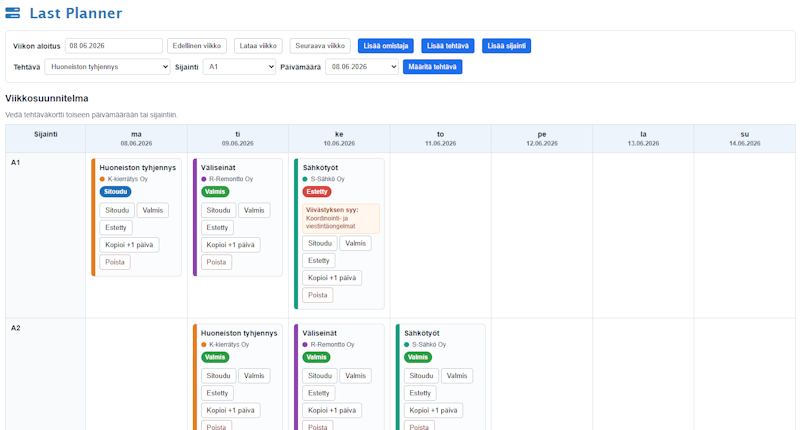
Task: Go to Edellinen viikko
Action: pyautogui.click(x=197, y=46)
